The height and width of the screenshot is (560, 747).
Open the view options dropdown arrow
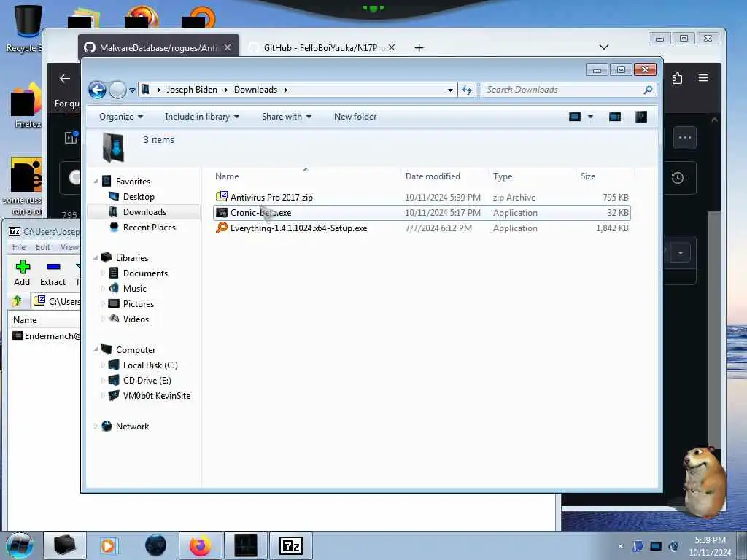(x=590, y=117)
